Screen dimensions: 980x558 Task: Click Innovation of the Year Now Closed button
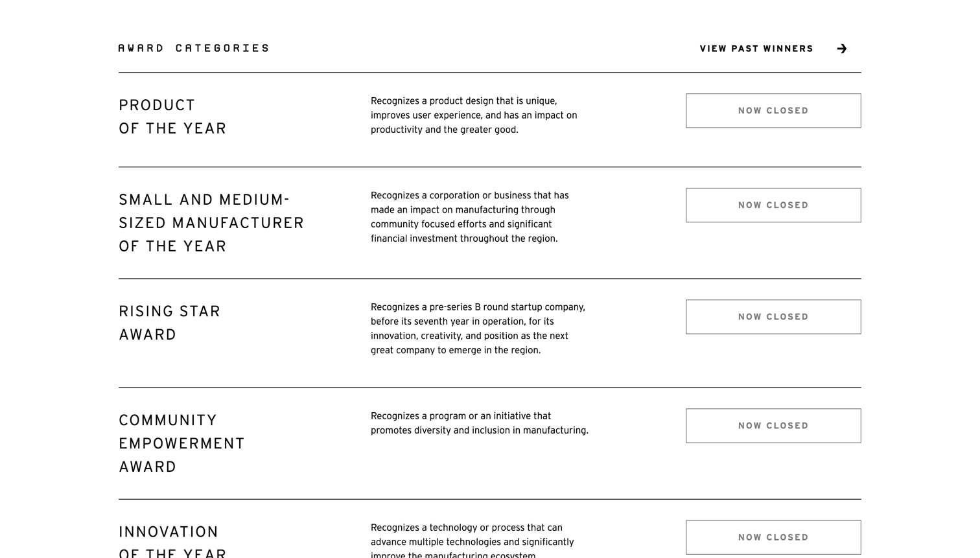click(x=773, y=537)
